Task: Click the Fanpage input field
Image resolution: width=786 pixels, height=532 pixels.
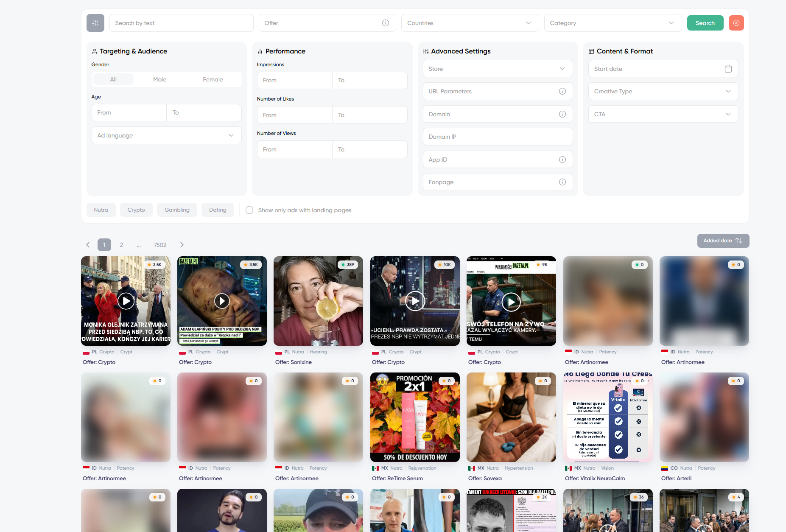Action: (498, 182)
